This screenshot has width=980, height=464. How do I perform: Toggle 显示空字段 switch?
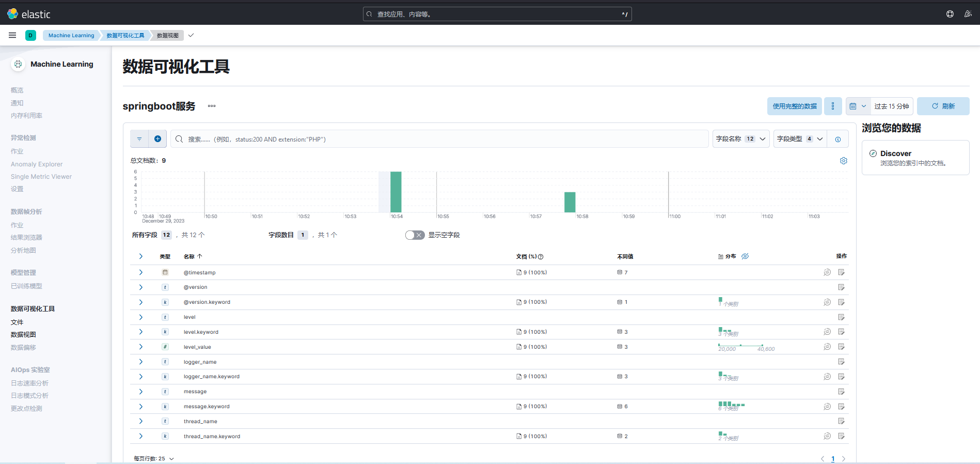coord(415,235)
